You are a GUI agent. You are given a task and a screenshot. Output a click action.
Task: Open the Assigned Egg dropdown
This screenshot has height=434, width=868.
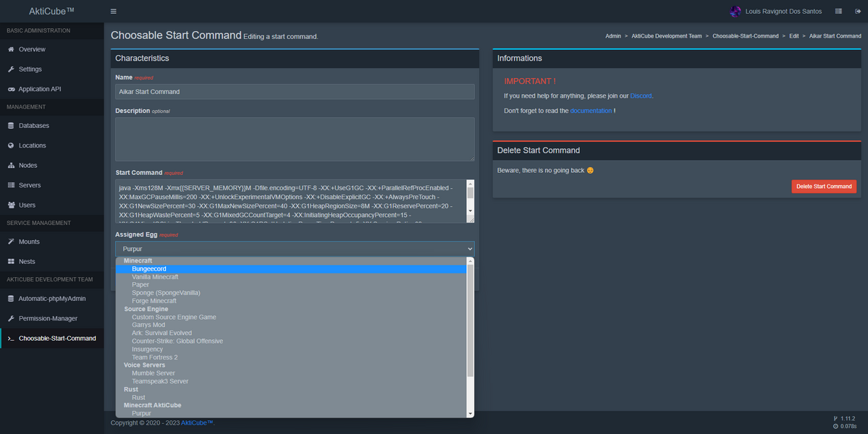pos(295,249)
